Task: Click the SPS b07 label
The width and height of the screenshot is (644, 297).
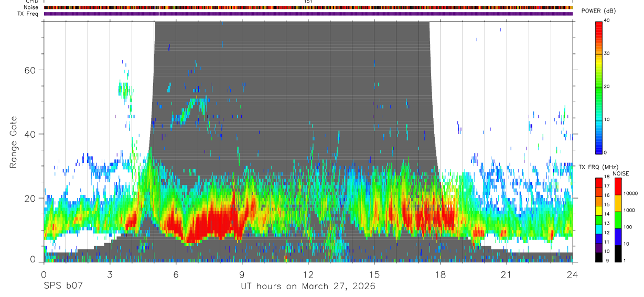Action: click(x=63, y=287)
